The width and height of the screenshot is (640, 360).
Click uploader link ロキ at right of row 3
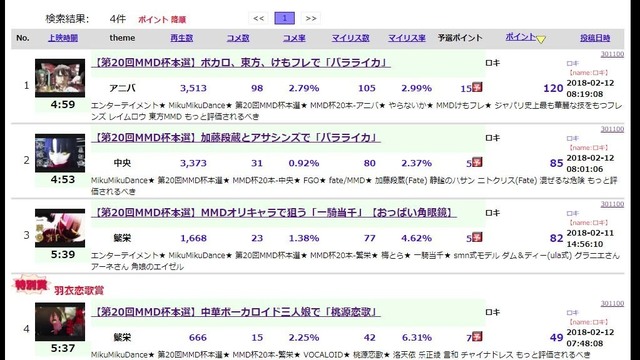(573, 213)
